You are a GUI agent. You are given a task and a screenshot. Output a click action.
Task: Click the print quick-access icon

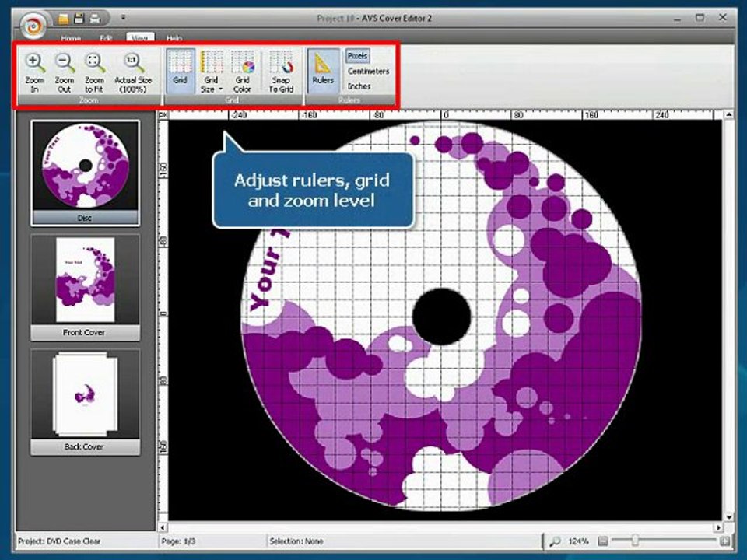95,19
